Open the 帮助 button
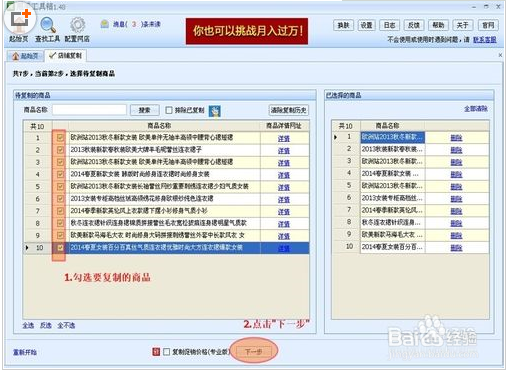The height and width of the screenshot is (373, 506). (438, 25)
